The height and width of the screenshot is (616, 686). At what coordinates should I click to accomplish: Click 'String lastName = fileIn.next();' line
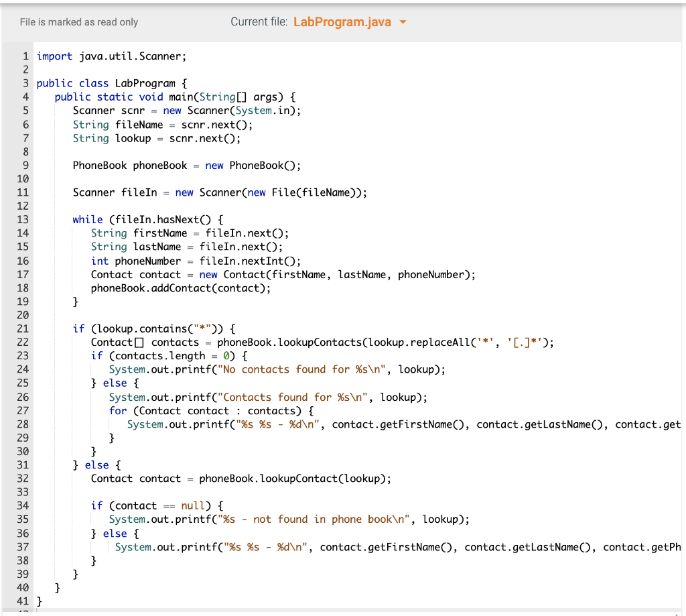point(187,247)
